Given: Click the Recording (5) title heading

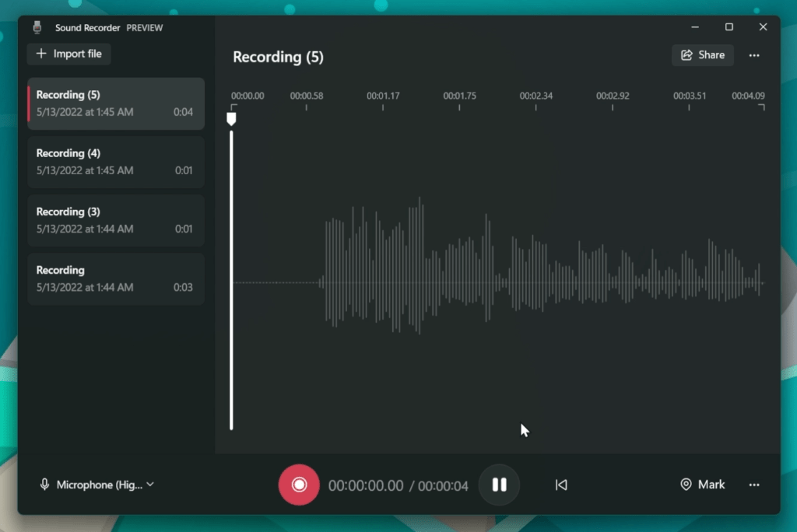Looking at the screenshot, I should [278, 57].
